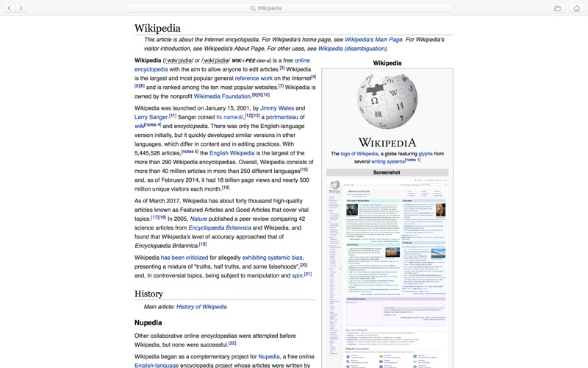The height and width of the screenshot is (368, 588).
Task: Open the "logo of Wikipedia" caption link
Action: click(359, 154)
